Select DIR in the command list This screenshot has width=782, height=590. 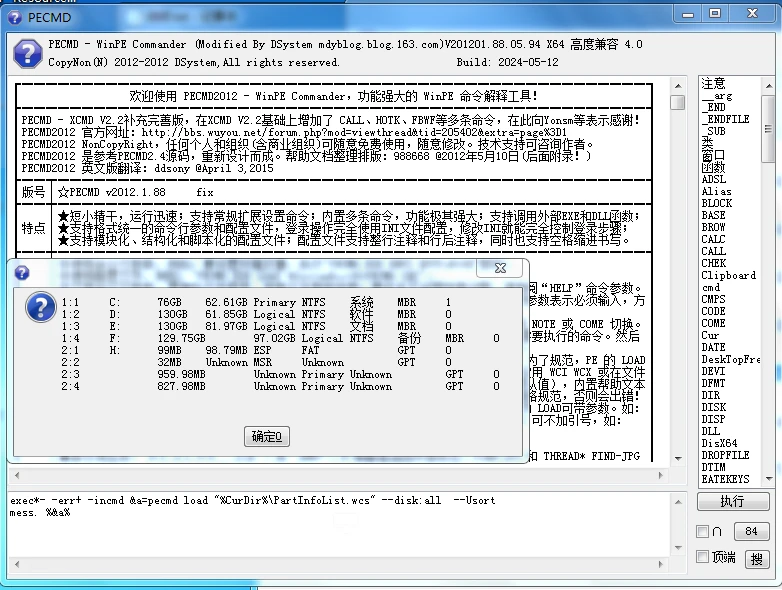711,395
